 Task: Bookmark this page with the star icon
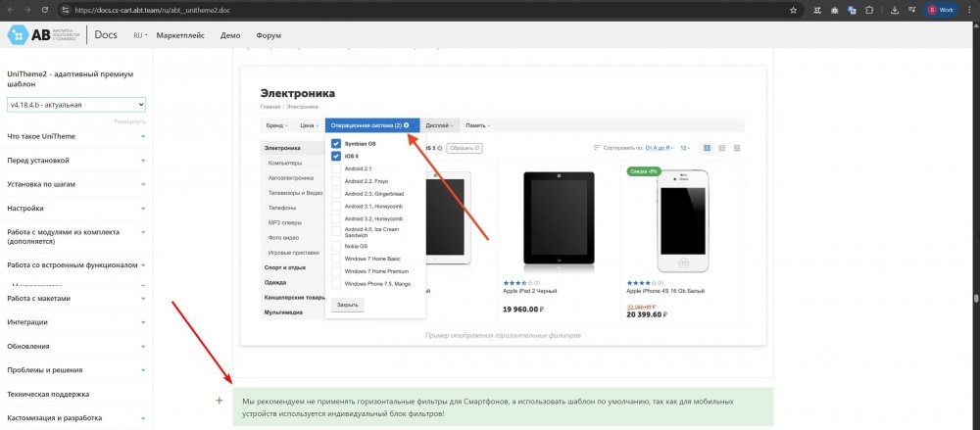(x=791, y=9)
